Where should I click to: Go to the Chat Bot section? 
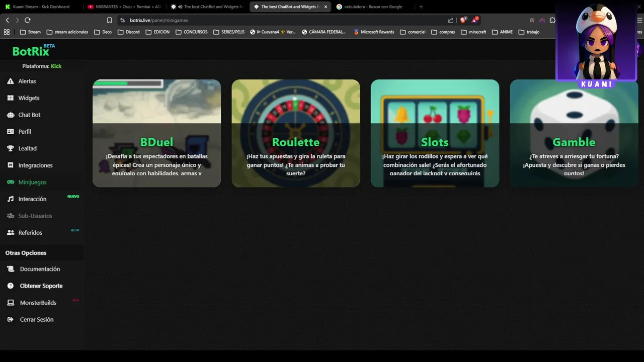[29, 115]
